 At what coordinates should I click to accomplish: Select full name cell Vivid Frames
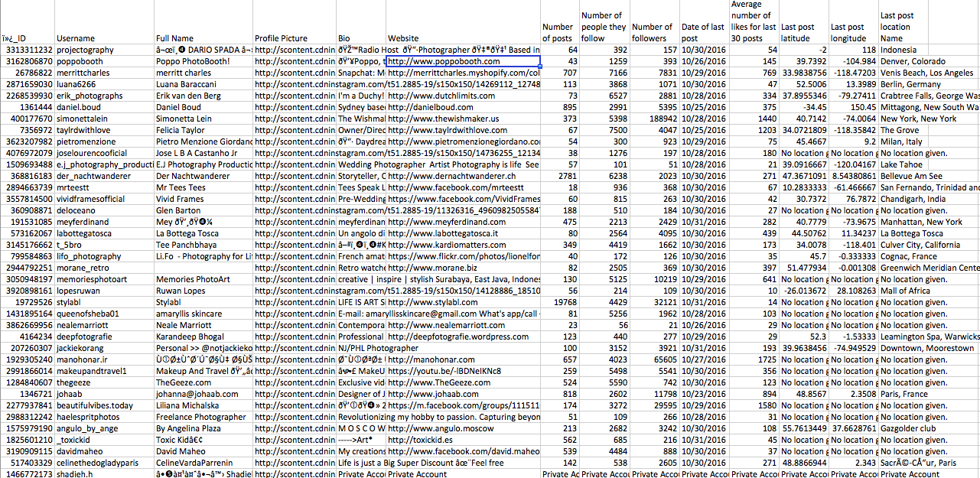click(203, 199)
